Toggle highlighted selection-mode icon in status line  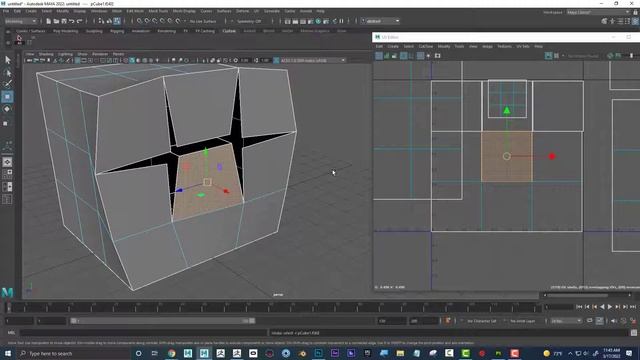click(117, 21)
